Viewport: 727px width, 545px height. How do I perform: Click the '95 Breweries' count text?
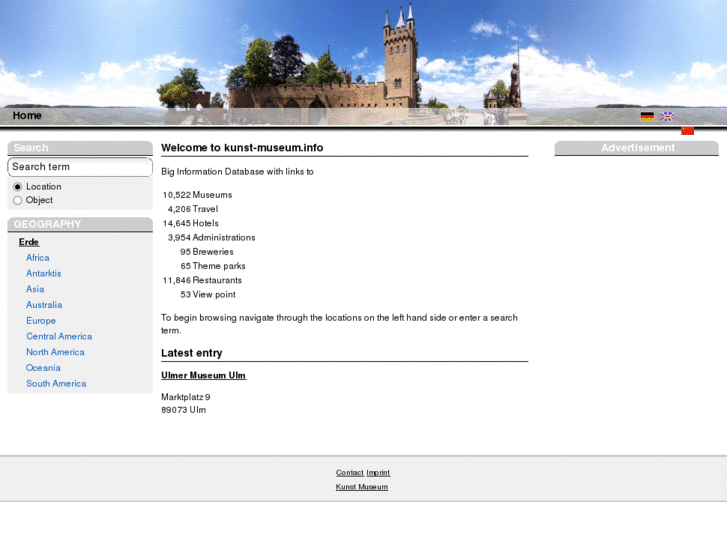(x=207, y=252)
